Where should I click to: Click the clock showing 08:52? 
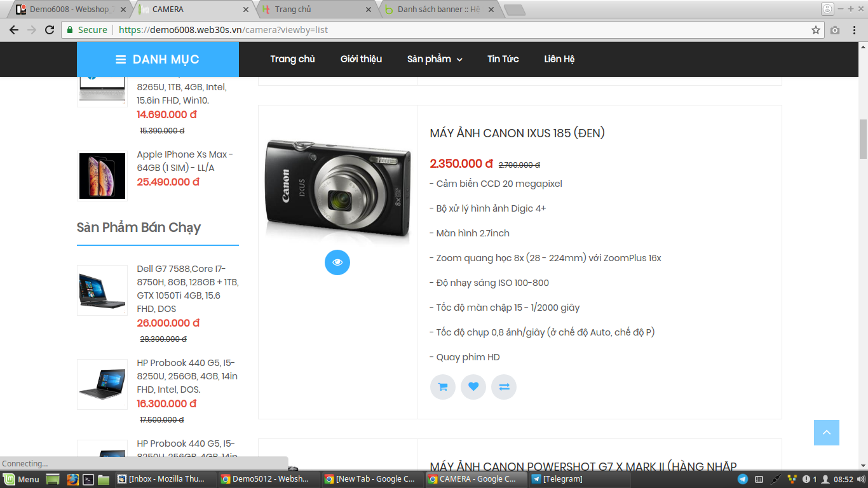pyautogui.click(x=843, y=479)
